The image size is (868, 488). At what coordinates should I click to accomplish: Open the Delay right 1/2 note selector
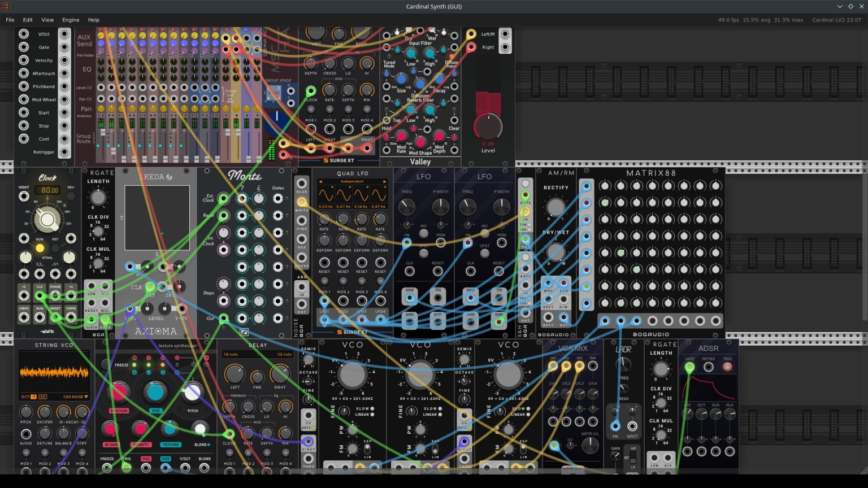pos(284,355)
